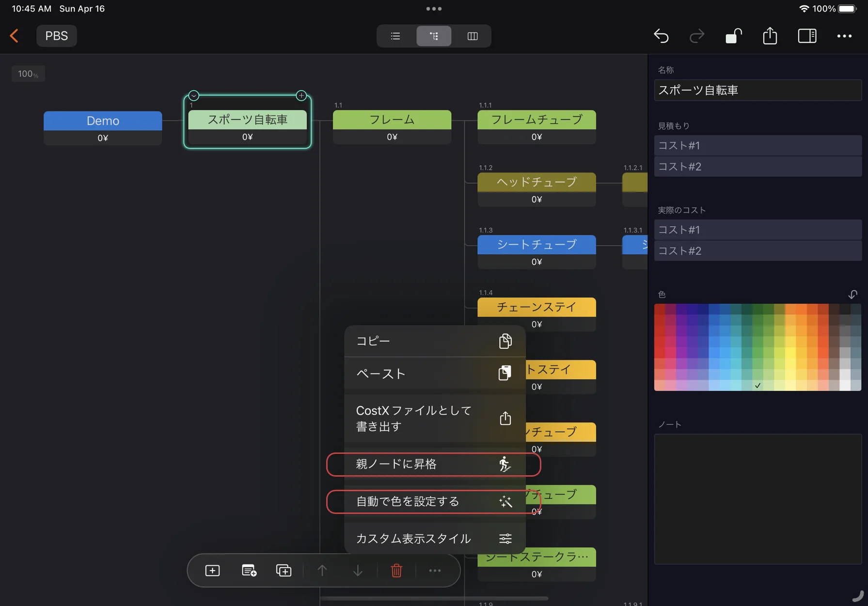This screenshot has width=868, height=606.
Task: Go back using the orange back arrow
Action: (15, 36)
